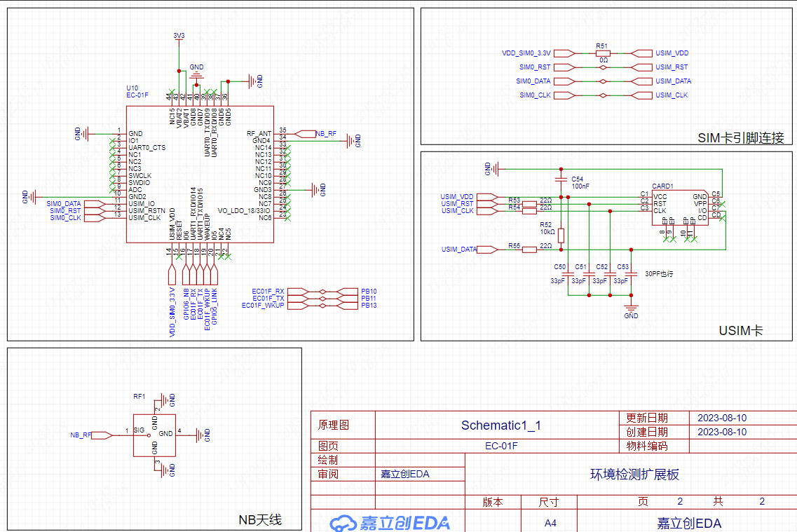The height and width of the screenshot is (532, 797).
Task: Select the Schematic1_1 title field
Action: (500, 425)
